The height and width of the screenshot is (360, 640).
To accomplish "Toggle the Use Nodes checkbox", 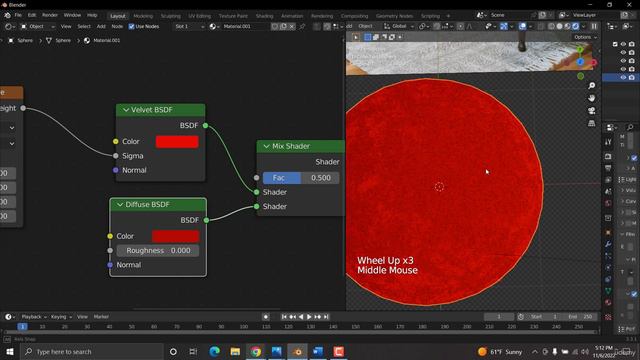I will coord(131,27).
